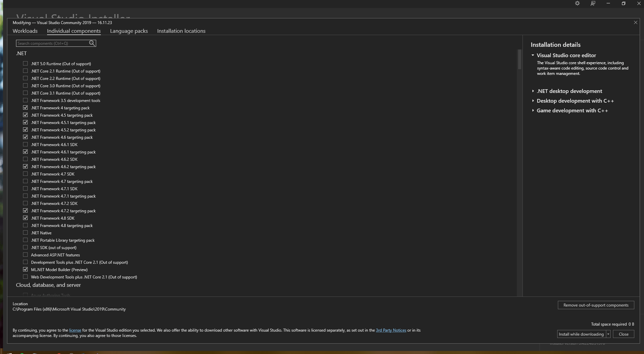Uncheck .NET Framework 4 targeting pack
Screen dimensions: 644x354
[x=25, y=108]
